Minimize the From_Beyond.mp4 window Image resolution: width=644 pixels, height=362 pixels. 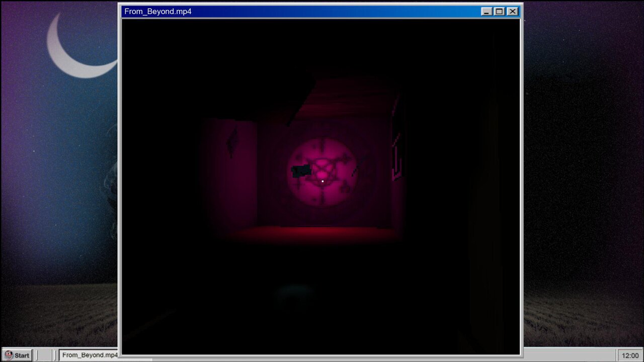coord(487,11)
